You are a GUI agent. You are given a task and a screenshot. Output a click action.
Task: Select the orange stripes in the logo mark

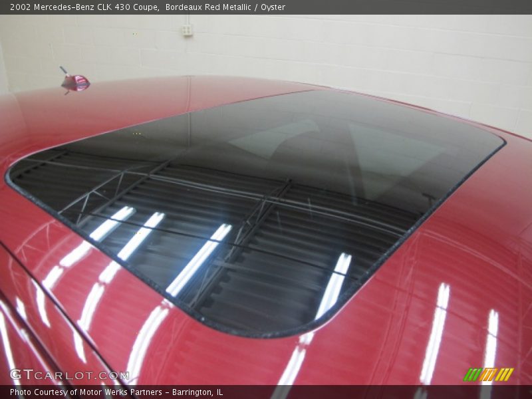[x=487, y=374]
